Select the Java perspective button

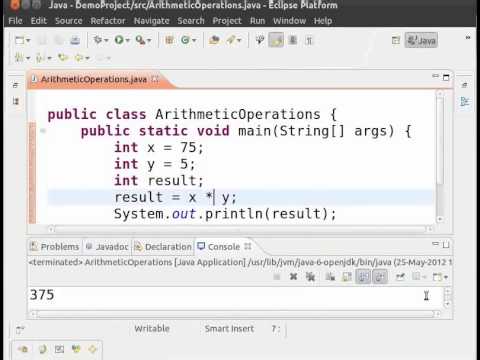(421, 40)
